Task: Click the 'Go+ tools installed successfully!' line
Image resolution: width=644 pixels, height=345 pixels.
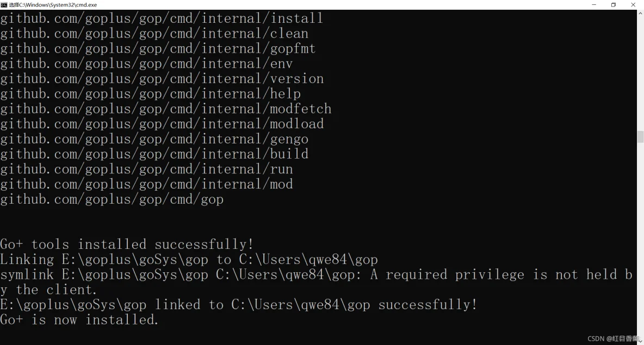Action: [x=127, y=244]
